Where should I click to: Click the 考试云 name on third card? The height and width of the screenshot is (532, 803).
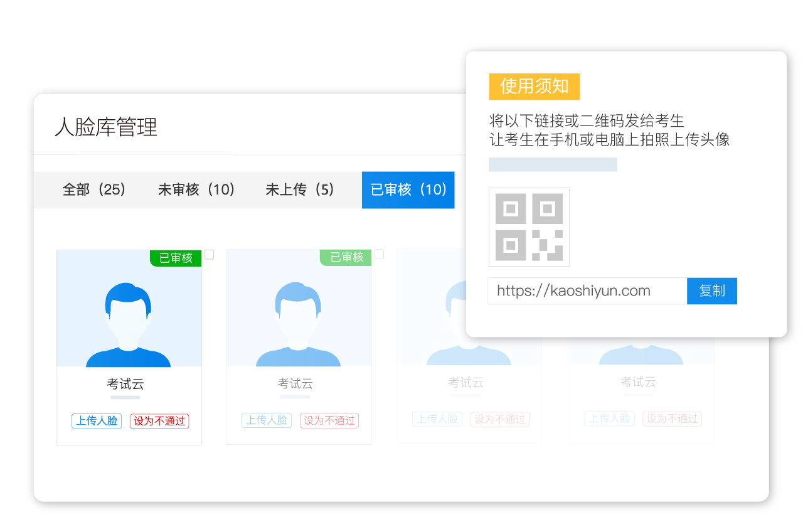coord(465,382)
